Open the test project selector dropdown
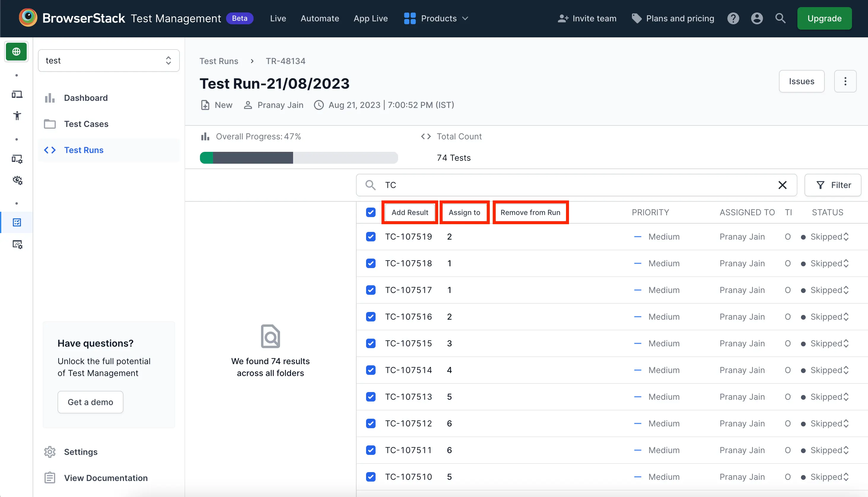This screenshot has height=497, width=868. [x=109, y=60]
